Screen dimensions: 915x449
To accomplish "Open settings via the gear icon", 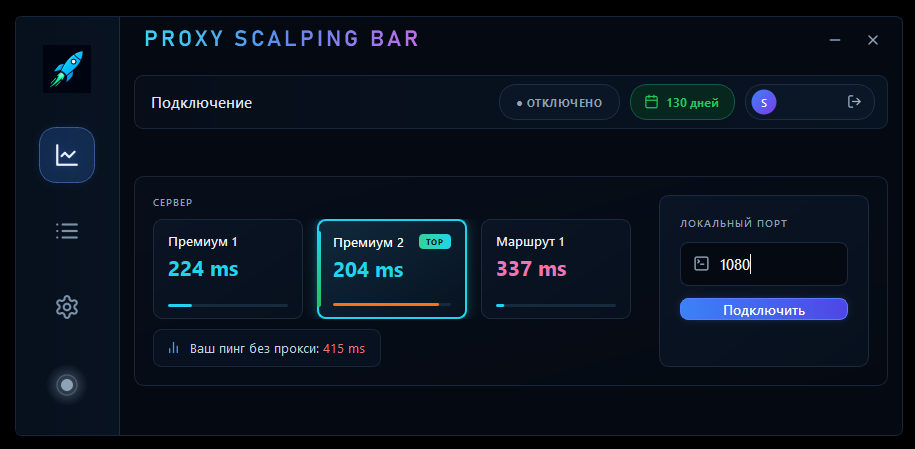I will coord(67,307).
